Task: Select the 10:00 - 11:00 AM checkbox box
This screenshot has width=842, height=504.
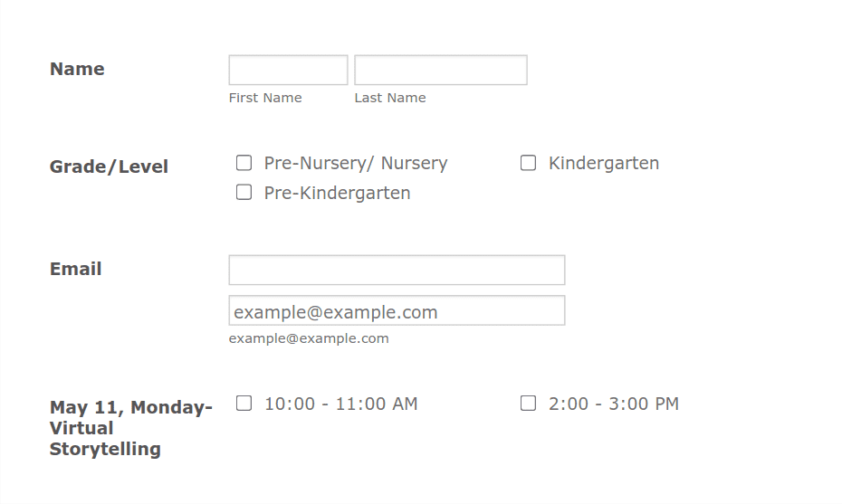Action: click(x=244, y=404)
